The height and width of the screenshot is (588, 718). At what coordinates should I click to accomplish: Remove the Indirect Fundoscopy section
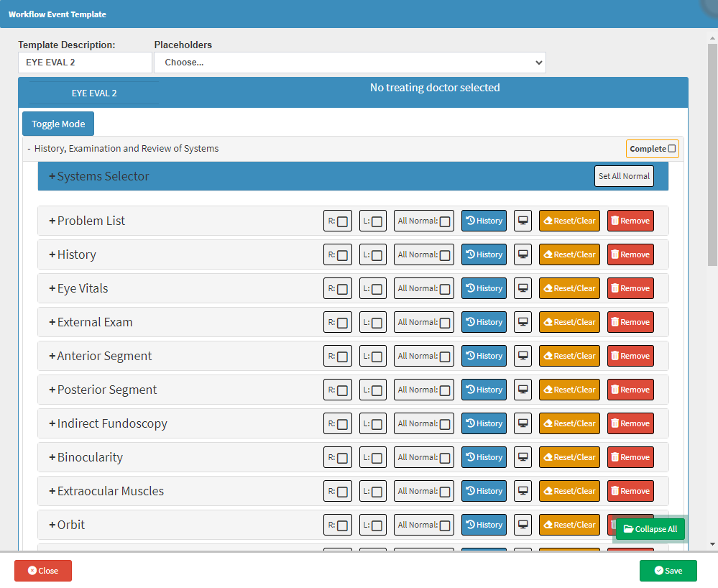point(630,423)
